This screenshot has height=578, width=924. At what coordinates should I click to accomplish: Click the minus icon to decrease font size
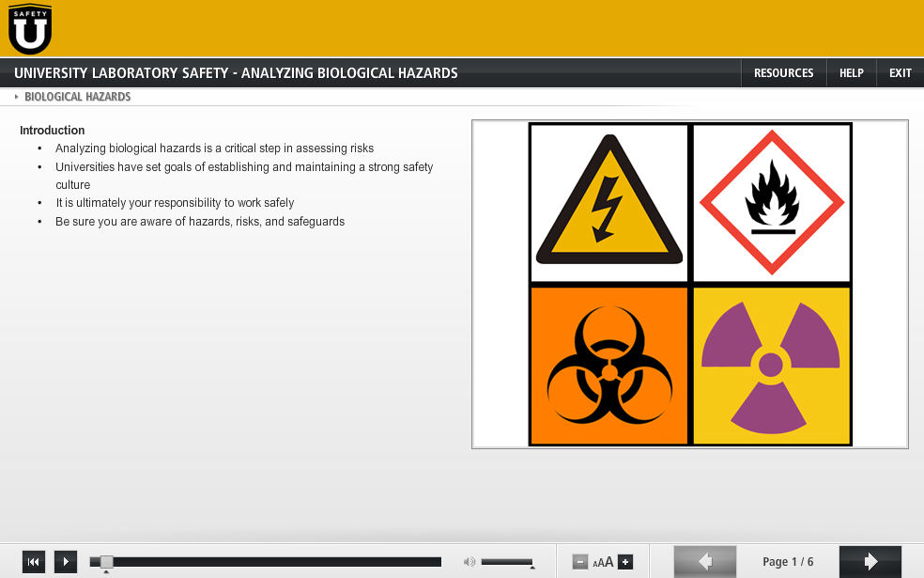click(x=579, y=561)
